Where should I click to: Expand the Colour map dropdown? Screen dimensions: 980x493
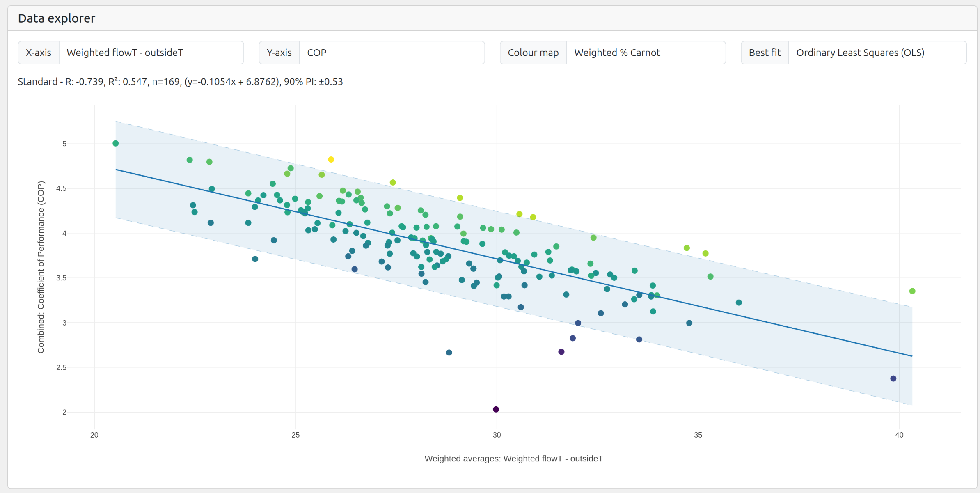[x=645, y=53]
